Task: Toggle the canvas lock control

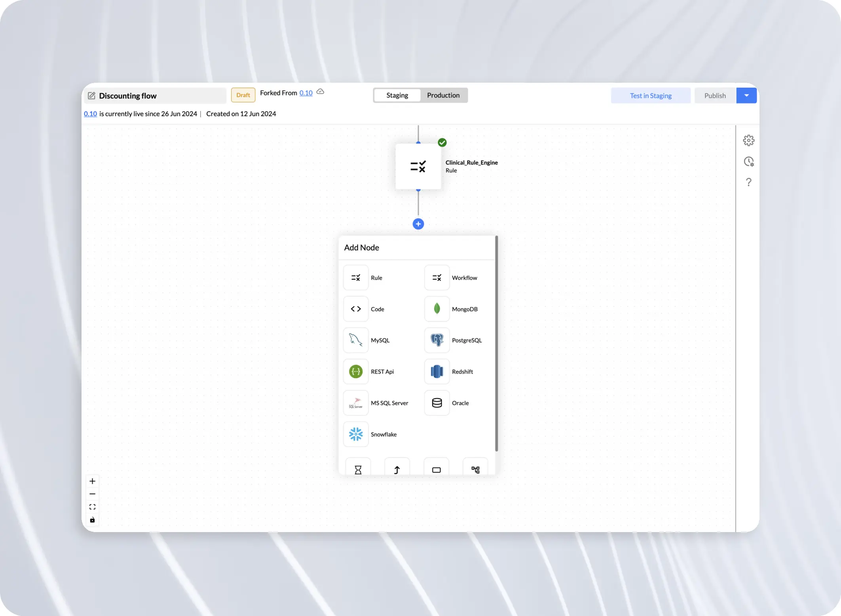Action: click(x=92, y=520)
